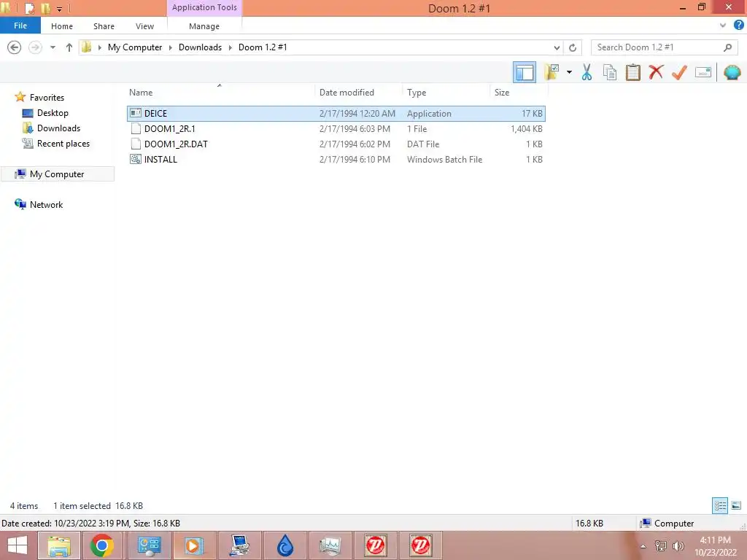Expand the ribbon chevron

click(723, 26)
